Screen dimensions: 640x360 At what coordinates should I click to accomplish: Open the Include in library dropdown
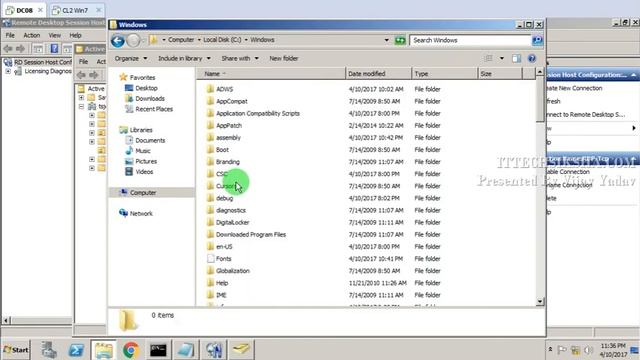pyautogui.click(x=184, y=58)
